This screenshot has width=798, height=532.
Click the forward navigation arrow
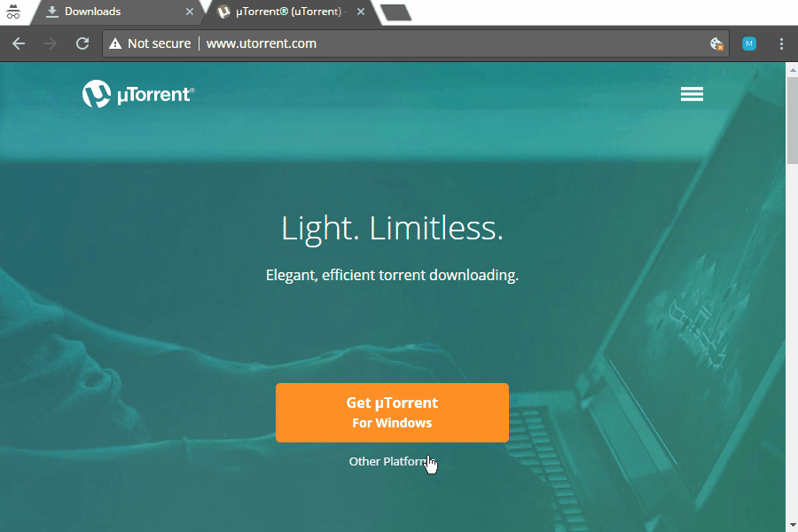point(51,43)
